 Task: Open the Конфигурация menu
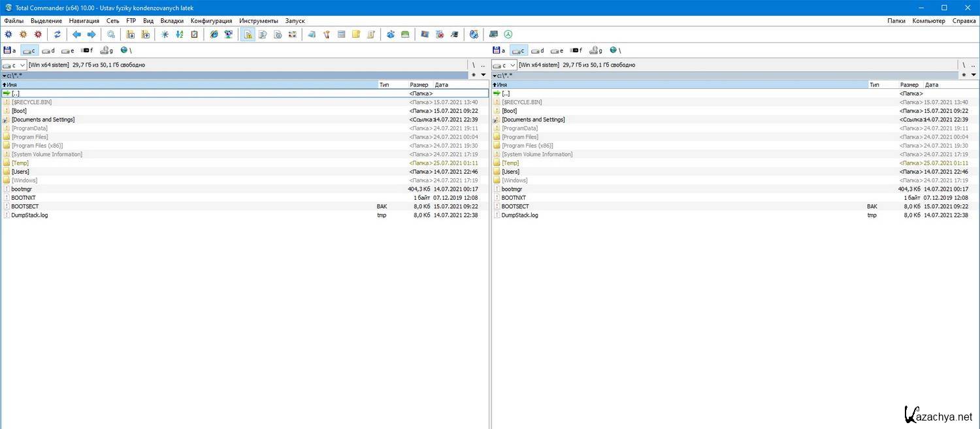[211, 21]
